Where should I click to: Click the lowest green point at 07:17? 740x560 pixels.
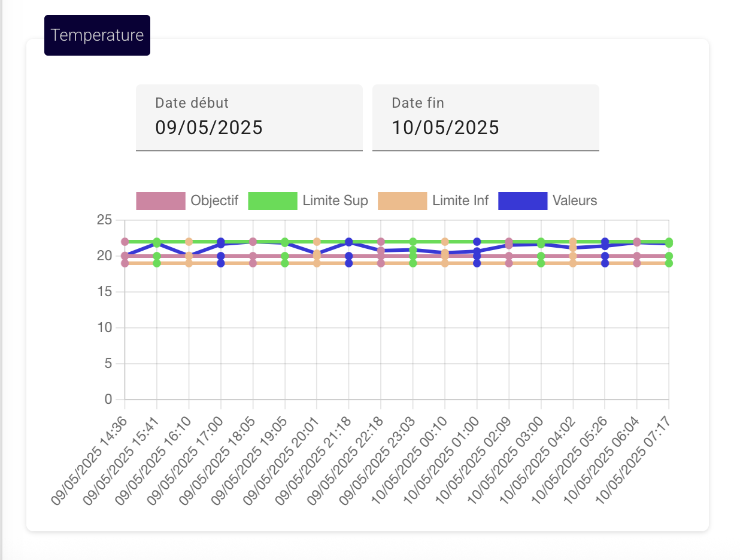coord(669,263)
